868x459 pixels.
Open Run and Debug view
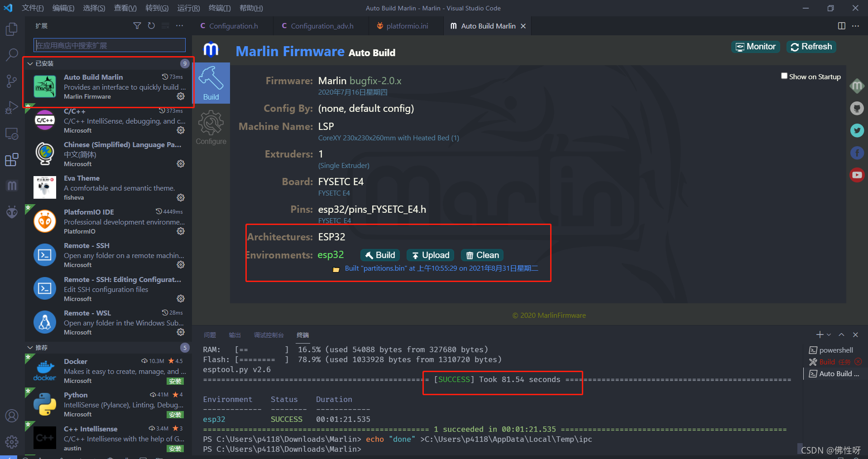pos(11,108)
